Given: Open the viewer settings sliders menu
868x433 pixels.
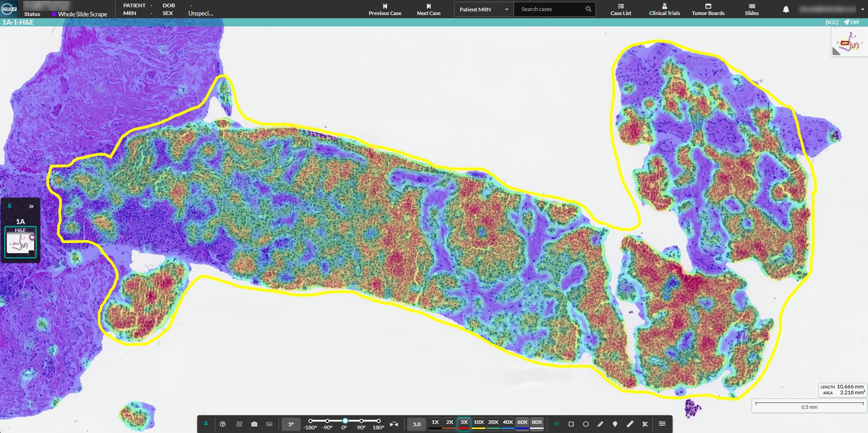Looking at the screenshot, I should (x=662, y=424).
